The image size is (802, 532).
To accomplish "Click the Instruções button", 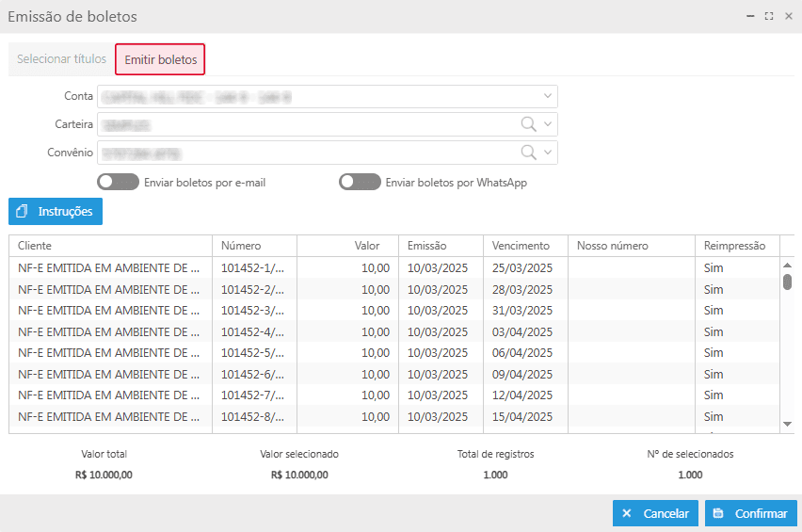I will (x=56, y=212).
